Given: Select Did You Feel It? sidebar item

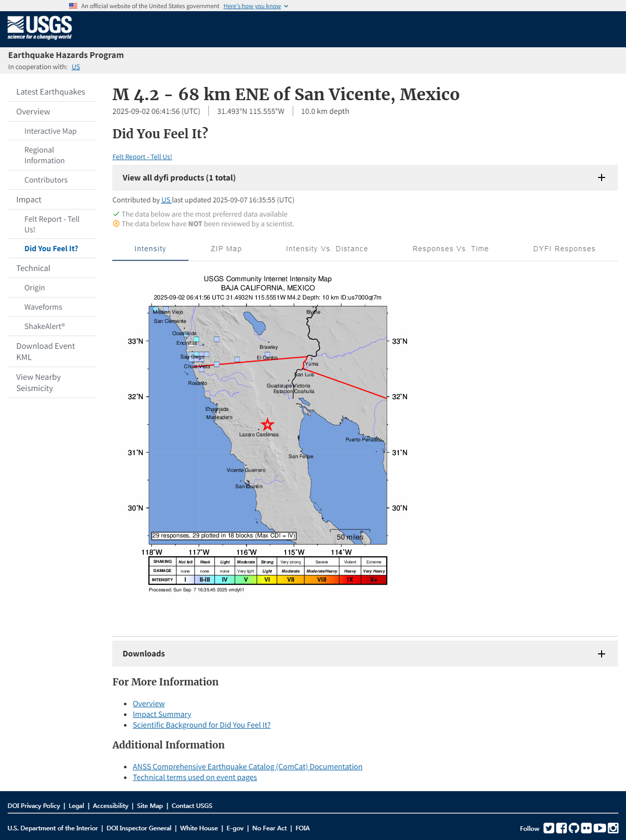Looking at the screenshot, I should pos(52,249).
